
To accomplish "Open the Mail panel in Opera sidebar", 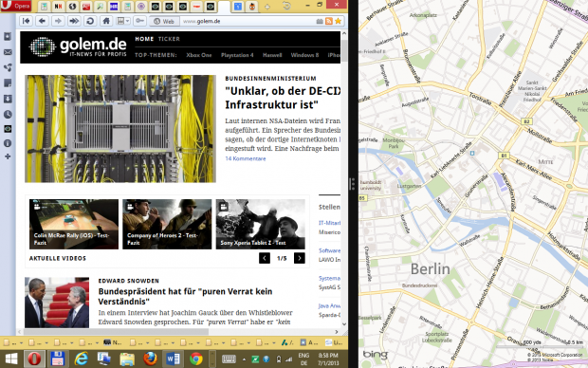I will click(x=8, y=52).
